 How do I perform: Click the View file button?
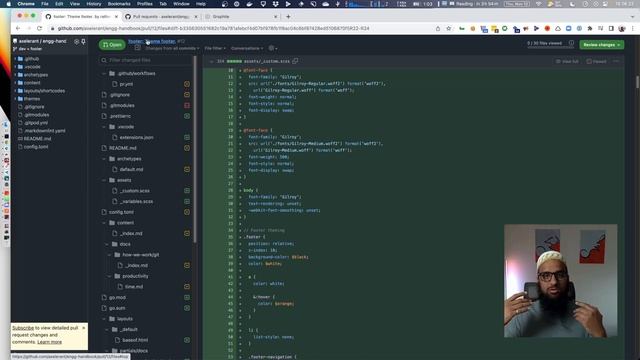[567, 61]
